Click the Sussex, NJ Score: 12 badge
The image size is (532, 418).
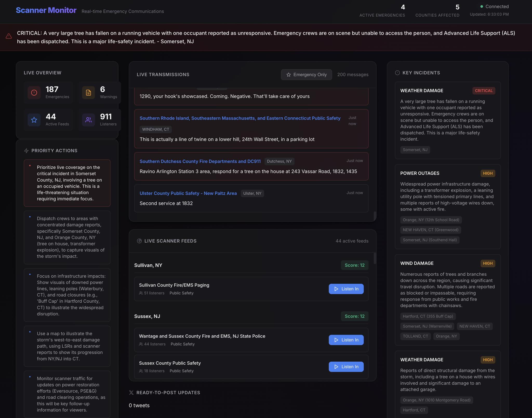(x=355, y=316)
